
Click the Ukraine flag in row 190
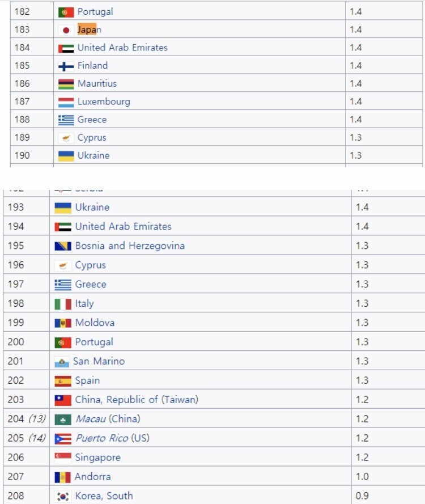66,156
